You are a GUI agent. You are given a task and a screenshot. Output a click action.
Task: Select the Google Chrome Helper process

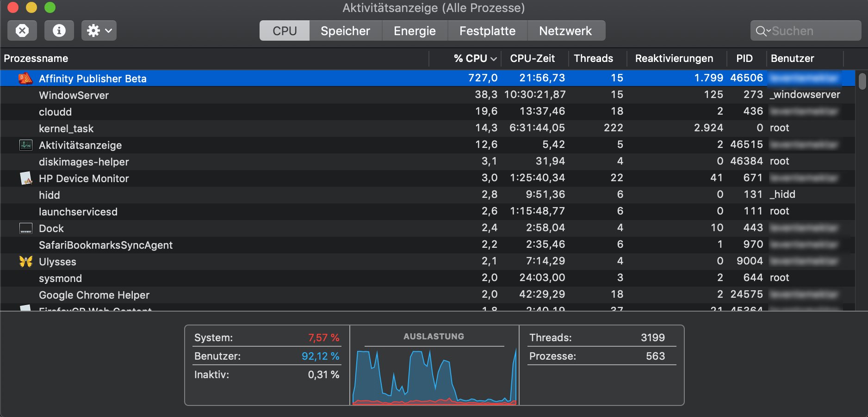click(x=94, y=295)
